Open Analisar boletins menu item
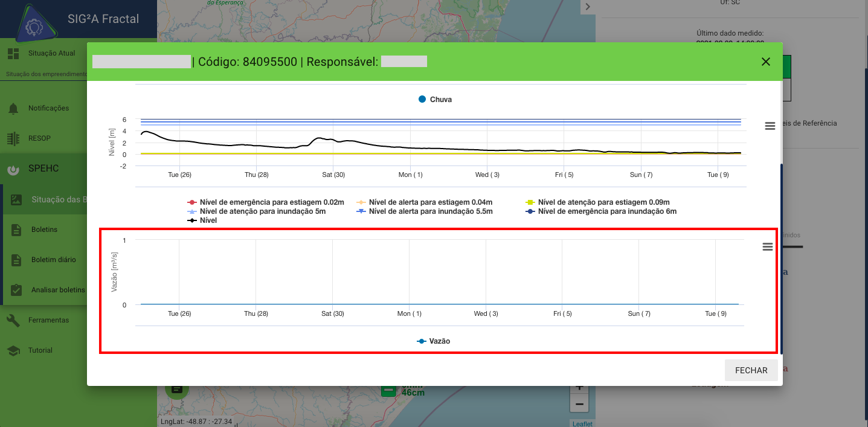868x427 pixels. [x=58, y=290]
